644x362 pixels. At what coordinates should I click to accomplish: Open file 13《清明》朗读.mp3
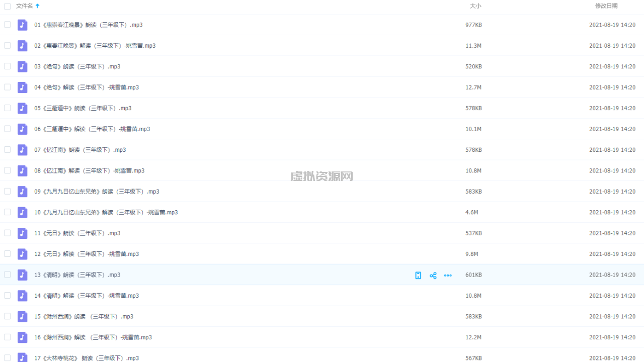coord(77,276)
